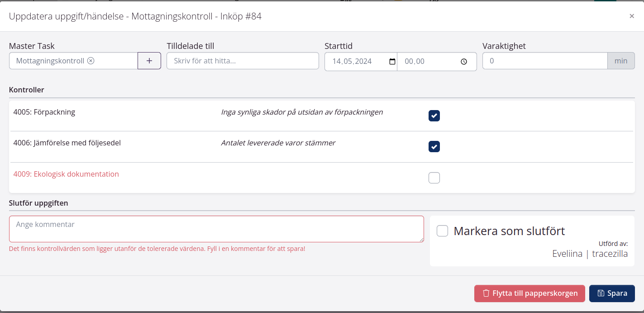Click the Eveliina user link
Viewport: 644px width, 313px height.
pyautogui.click(x=567, y=254)
